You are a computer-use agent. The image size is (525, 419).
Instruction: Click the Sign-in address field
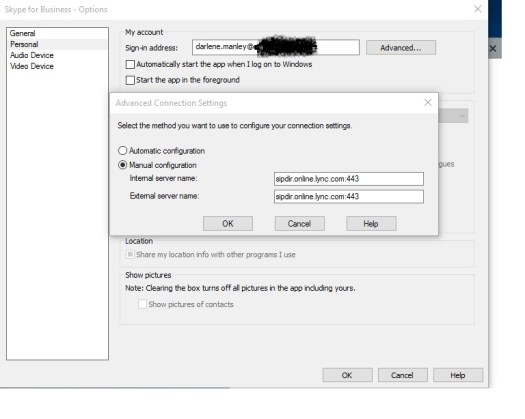coord(276,47)
